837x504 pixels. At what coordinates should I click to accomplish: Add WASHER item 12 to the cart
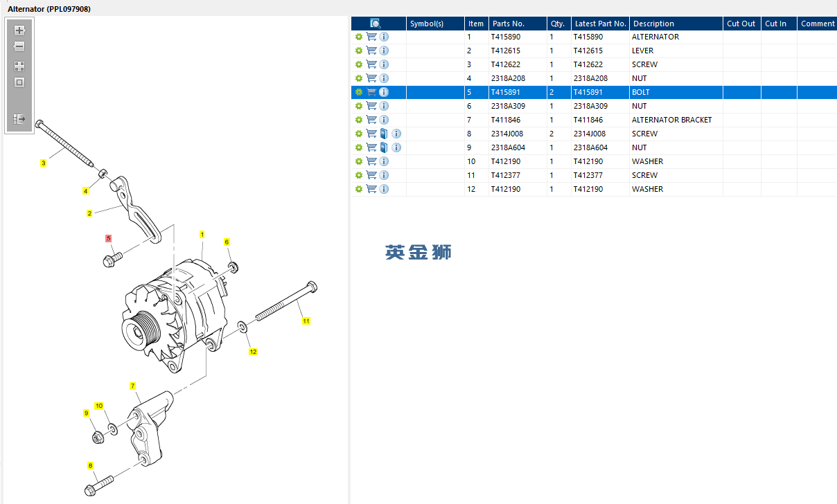371,189
